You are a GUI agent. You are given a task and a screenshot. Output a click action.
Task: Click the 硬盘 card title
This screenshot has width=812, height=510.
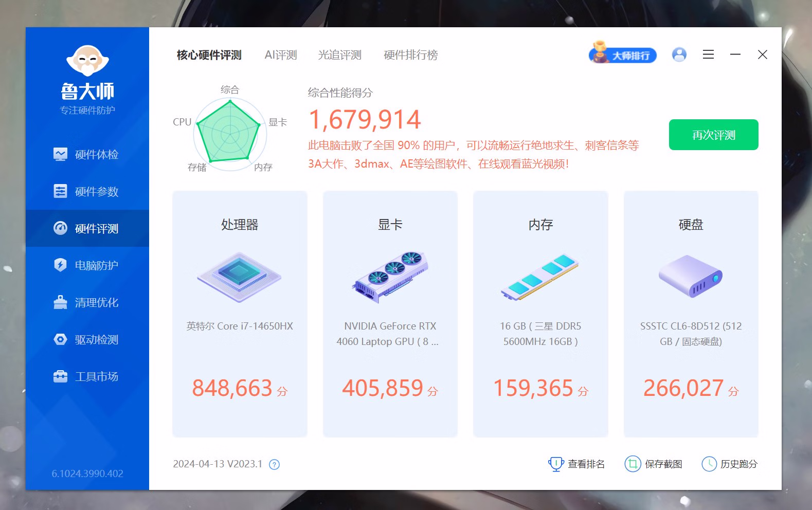[691, 225]
